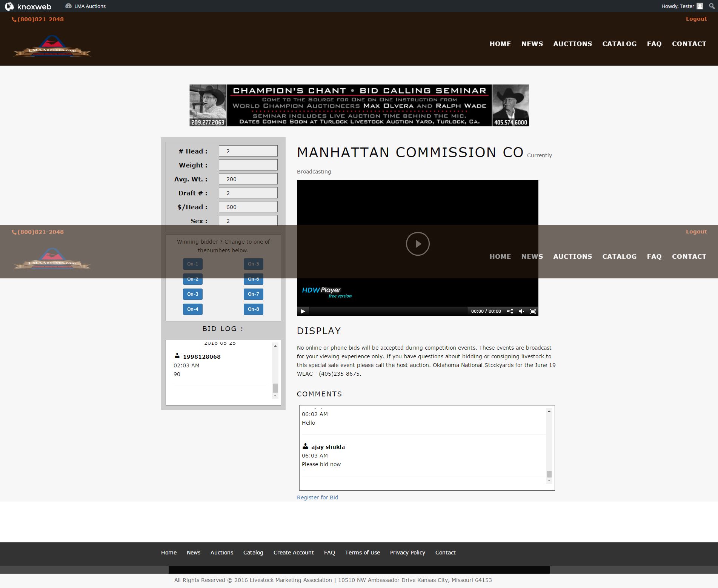718x588 pixels.
Task: Open CATALOG in the top header menu
Action: pyautogui.click(x=620, y=44)
